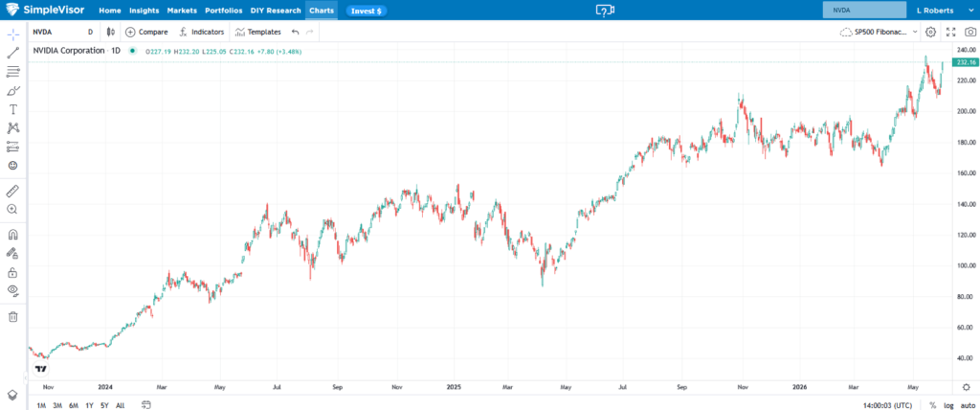Toggle auto scale mode
980x410 pixels.
967,405
